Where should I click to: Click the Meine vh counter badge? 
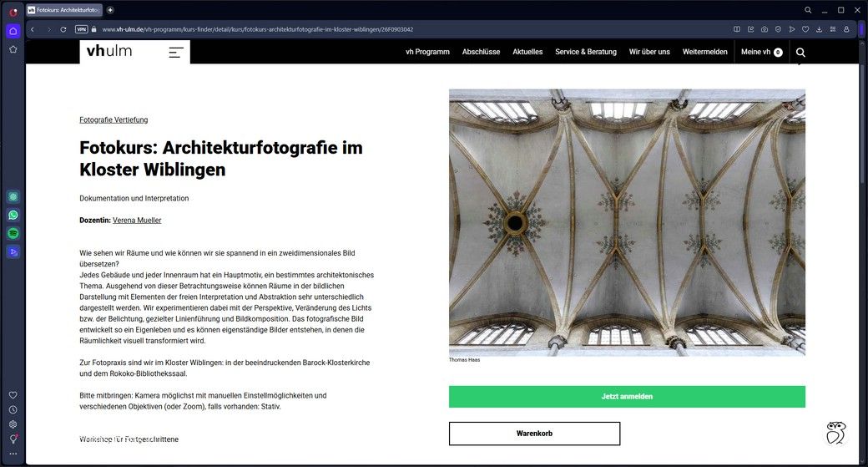[778, 52]
